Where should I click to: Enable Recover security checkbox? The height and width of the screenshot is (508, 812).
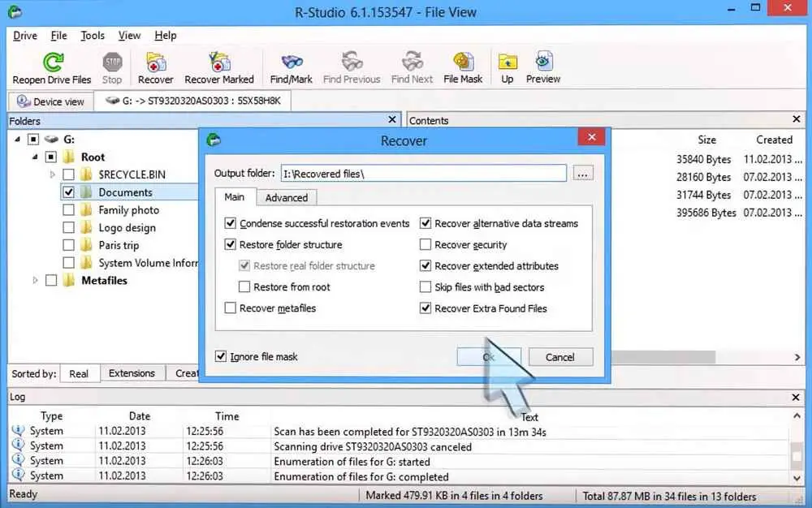(425, 244)
